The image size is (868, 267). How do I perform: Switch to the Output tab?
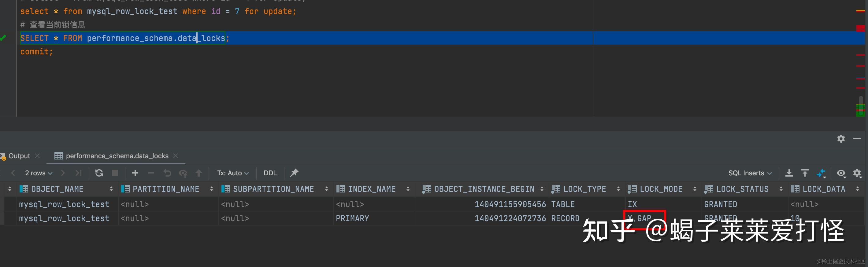(19, 156)
